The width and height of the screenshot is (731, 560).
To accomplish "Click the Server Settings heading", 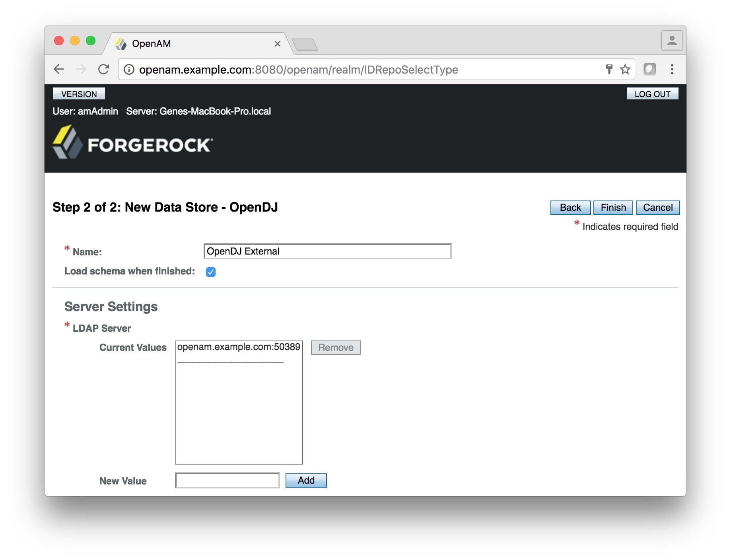I will coord(111,307).
